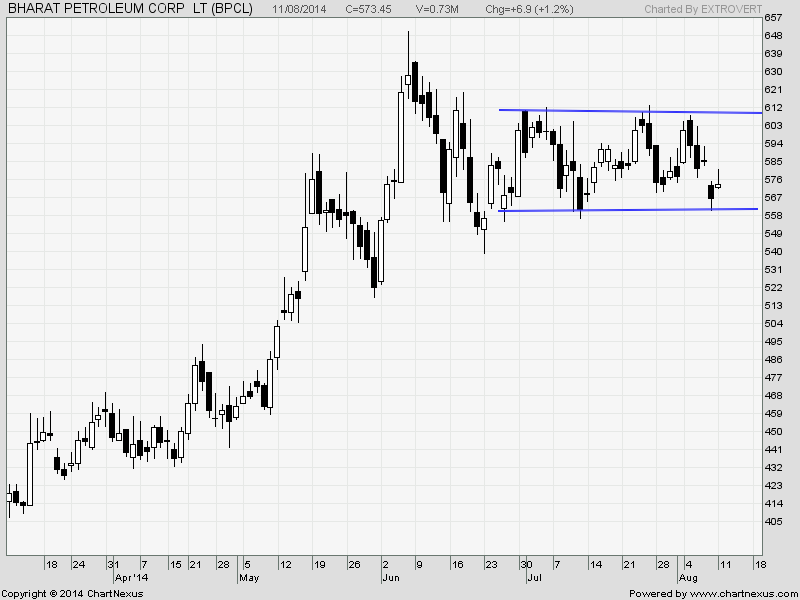
Task: Click the Apr '14 label on date axis
Action: (131, 575)
